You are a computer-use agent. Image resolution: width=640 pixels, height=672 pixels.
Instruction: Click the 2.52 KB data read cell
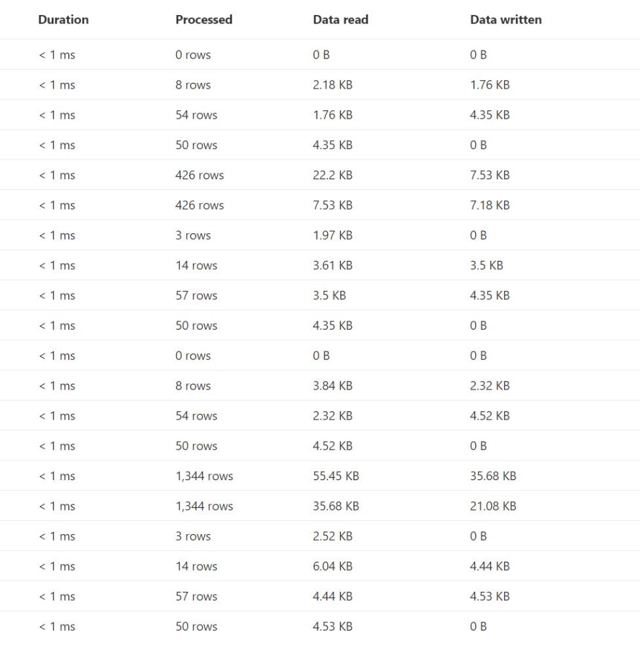coord(332,536)
